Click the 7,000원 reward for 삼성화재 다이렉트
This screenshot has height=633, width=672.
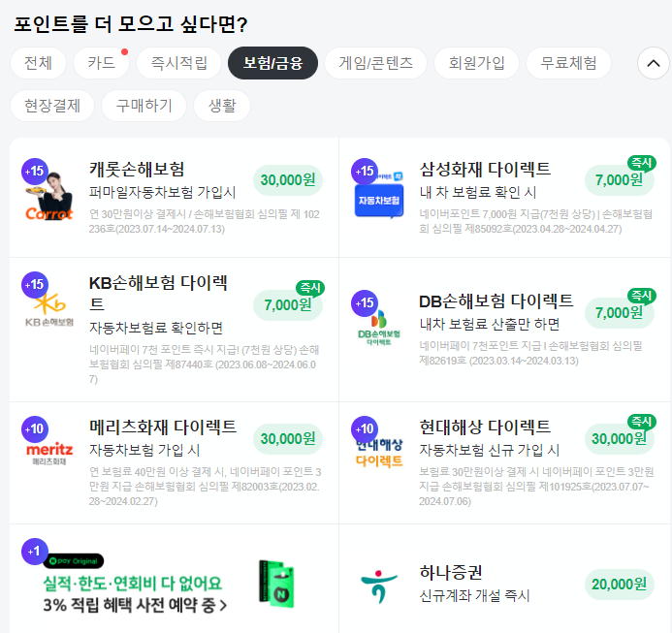click(620, 180)
